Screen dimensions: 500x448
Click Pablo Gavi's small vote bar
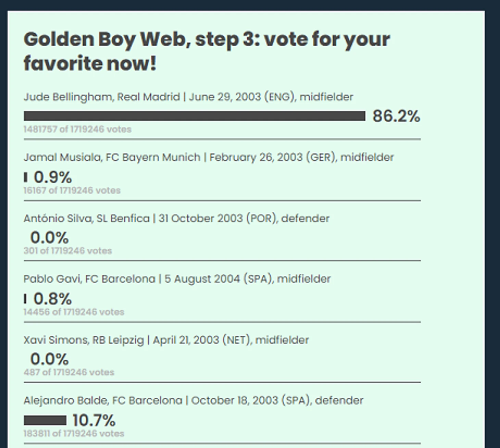point(25,299)
